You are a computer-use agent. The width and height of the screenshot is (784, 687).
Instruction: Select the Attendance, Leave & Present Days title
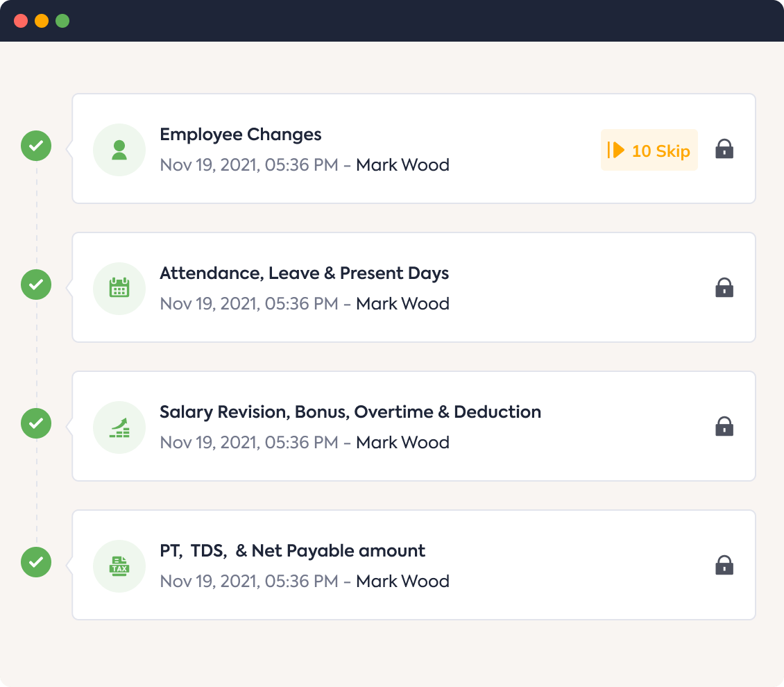(305, 273)
